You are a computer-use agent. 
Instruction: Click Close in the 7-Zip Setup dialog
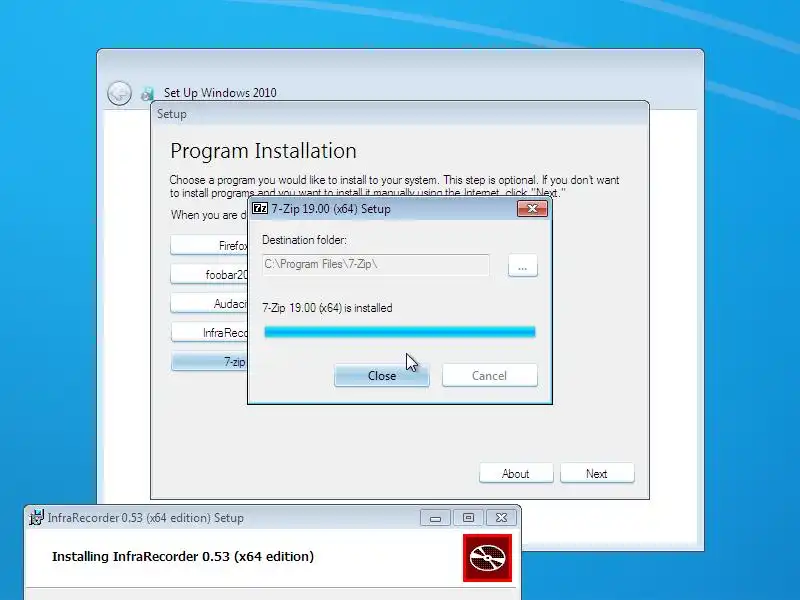[382, 376]
